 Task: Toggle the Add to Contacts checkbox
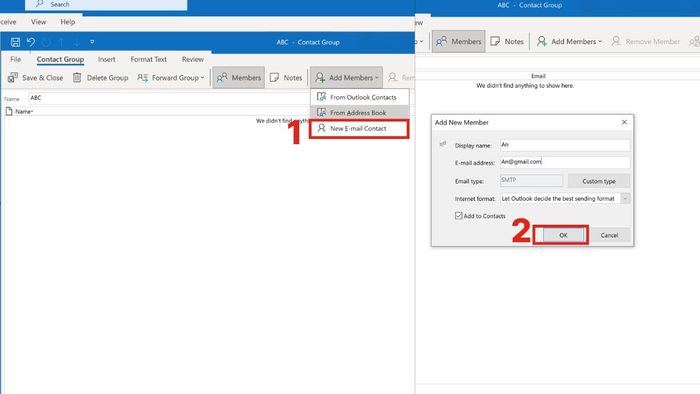pos(458,216)
